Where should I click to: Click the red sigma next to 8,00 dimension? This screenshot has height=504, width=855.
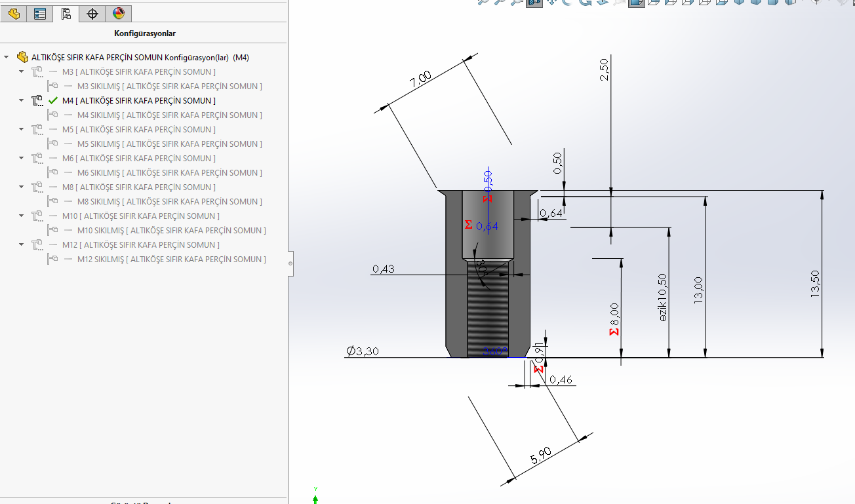pyautogui.click(x=614, y=332)
